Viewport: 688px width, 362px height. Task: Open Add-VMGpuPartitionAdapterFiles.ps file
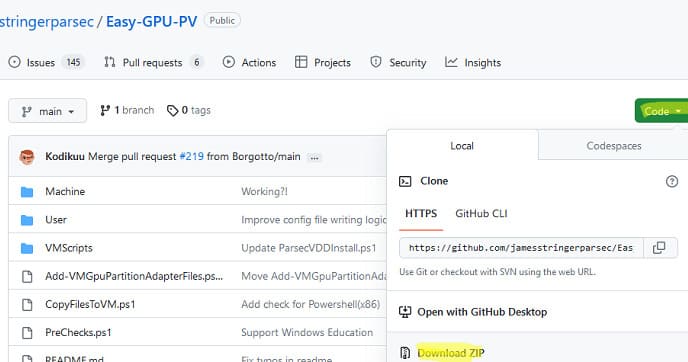coord(134,276)
